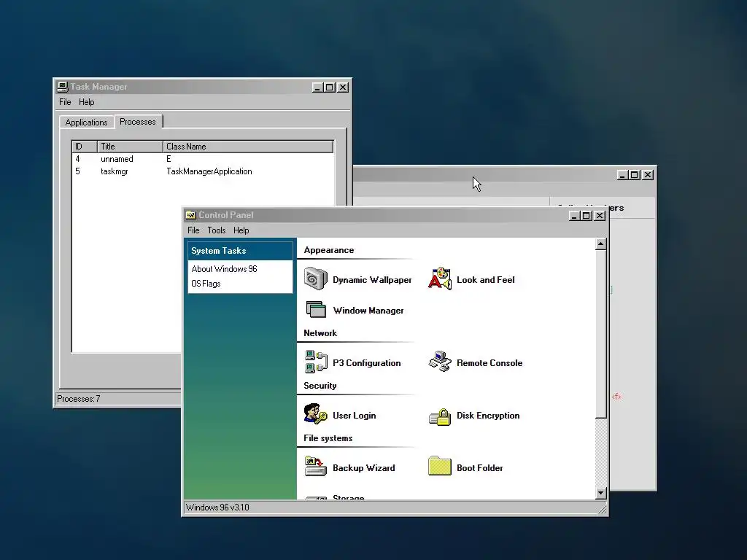Click the Look and Feel label

tap(485, 280)
